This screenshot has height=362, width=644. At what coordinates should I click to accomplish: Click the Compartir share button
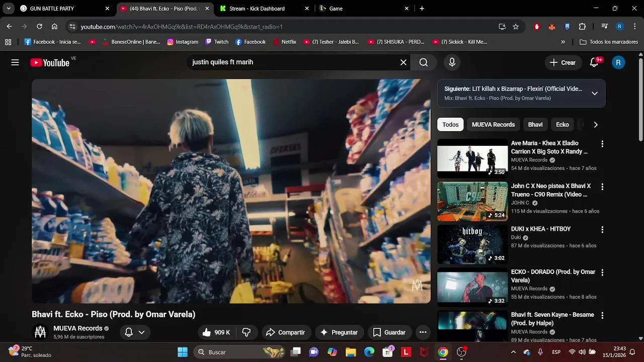286,332
